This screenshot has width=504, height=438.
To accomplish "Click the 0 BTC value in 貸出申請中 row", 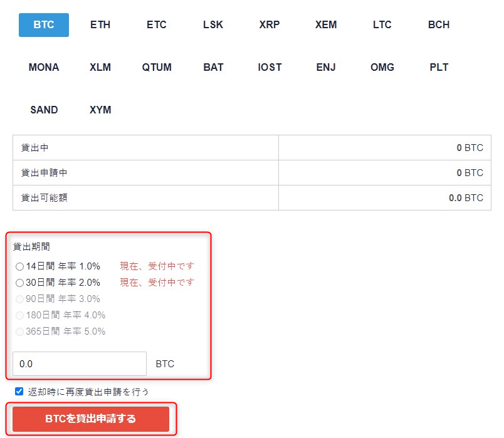I will 470,173.
